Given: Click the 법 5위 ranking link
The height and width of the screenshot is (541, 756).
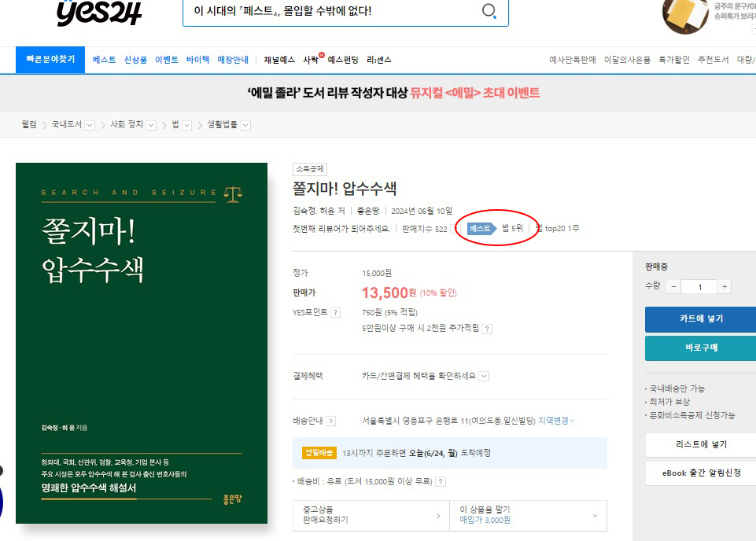Looking at the screenshot, I should (512, 228).
